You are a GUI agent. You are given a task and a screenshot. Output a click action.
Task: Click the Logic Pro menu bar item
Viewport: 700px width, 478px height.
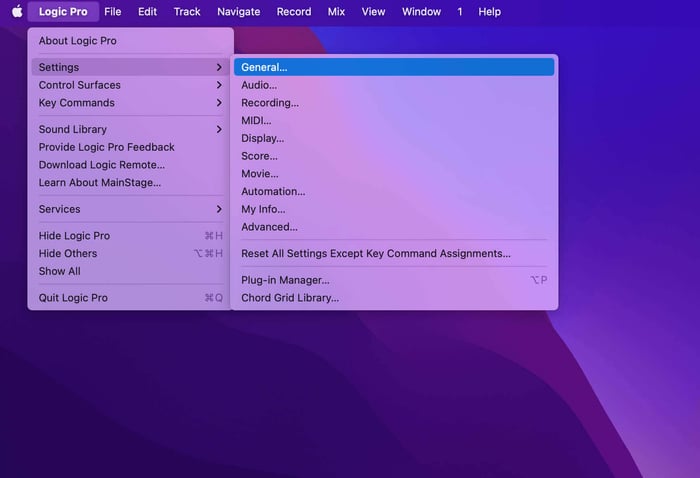point(63,12)
